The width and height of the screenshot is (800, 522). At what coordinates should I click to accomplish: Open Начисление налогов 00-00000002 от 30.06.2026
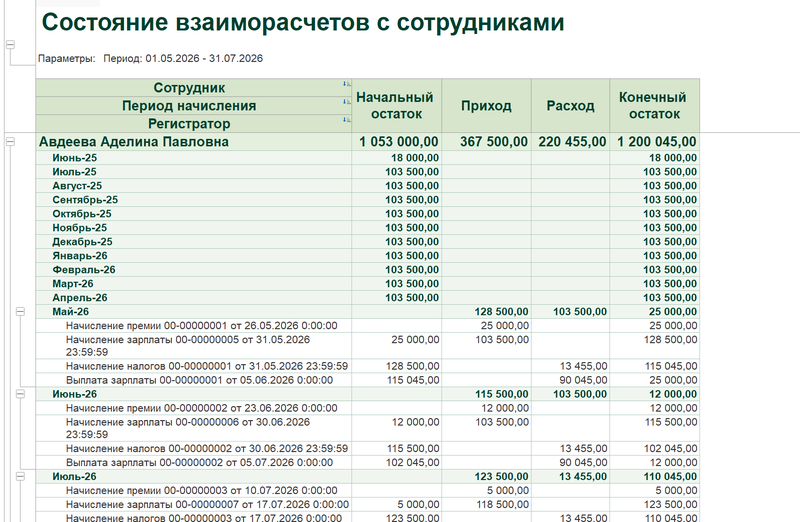pyautogui.click(x=207, y=449)
